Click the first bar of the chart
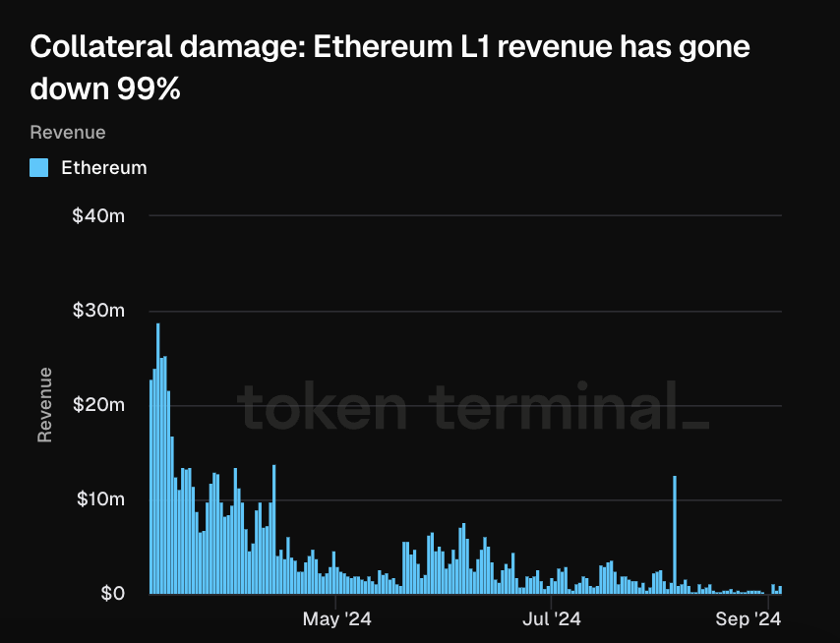Viewport: 840px width, 643px height. [x=151, y=487]
